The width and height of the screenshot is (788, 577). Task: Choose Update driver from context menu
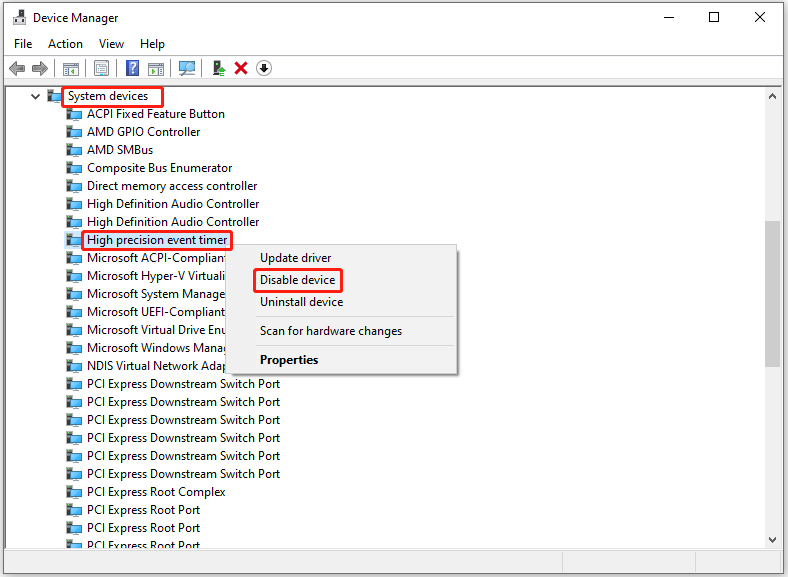tap(296, 258)
